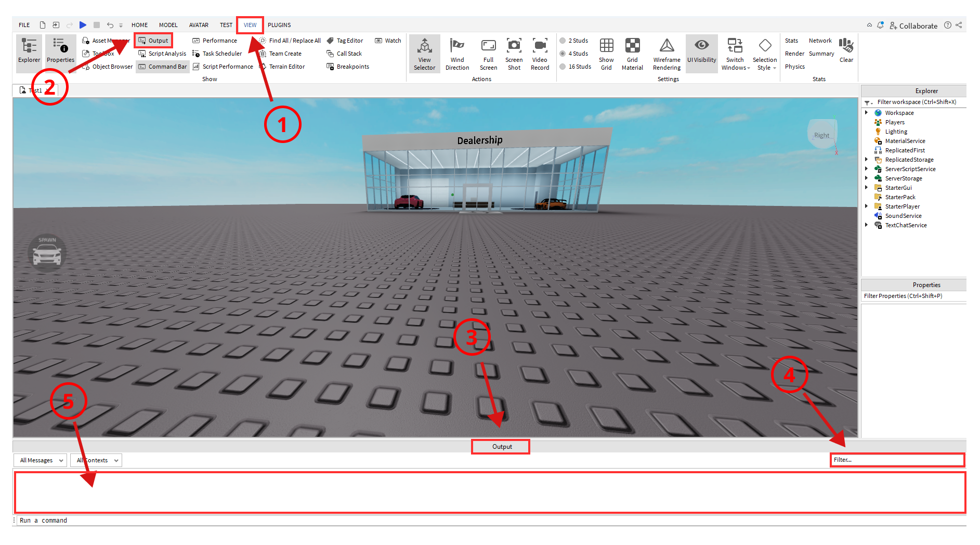This screenshot has width=980, height=545.
Task: Click the Network stats button
Action: click(x=820, y=41)
